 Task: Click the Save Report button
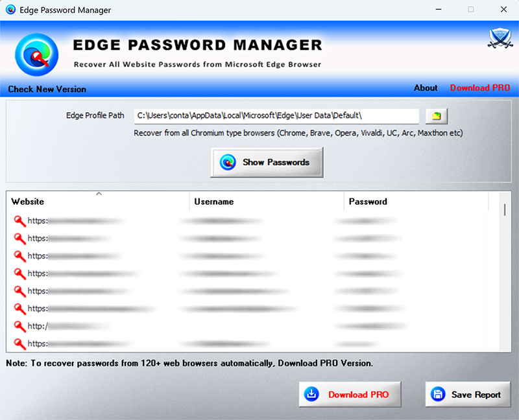point(468,394)
